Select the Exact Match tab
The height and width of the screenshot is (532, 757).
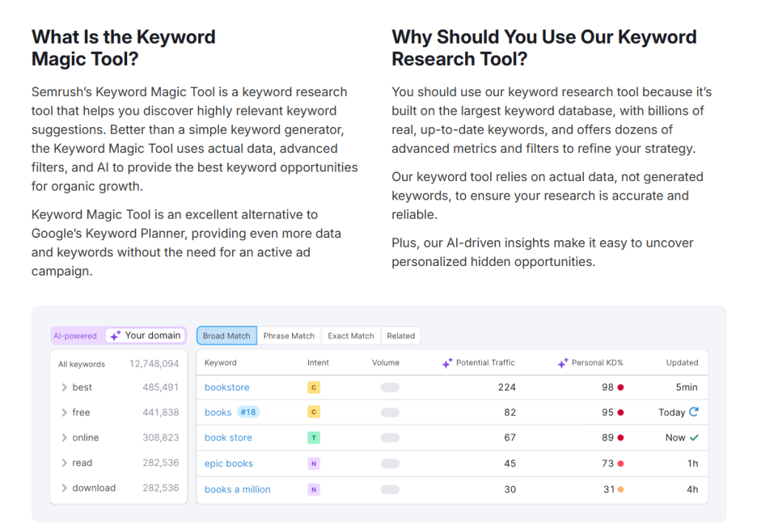(350, 335)
